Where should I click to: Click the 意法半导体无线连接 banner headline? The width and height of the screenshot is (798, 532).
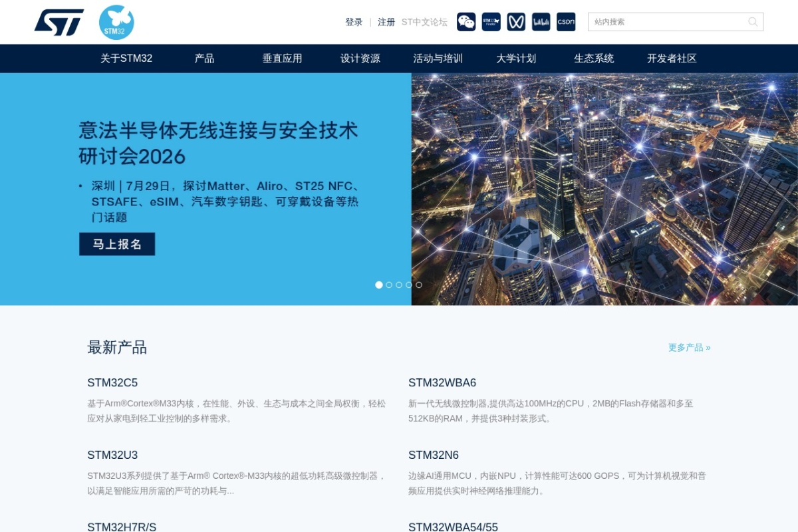pyautogui.click(x=218, y=143)
